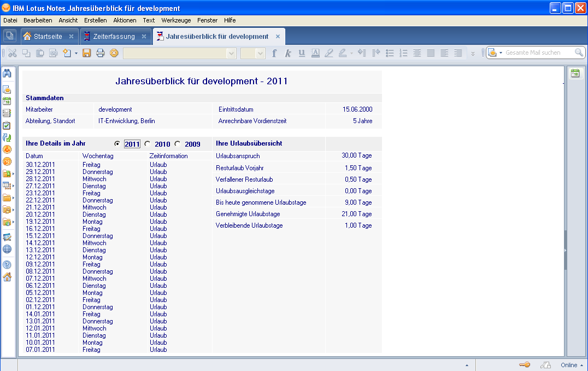The height and width of the screenshot is (371, 588).
Task: Click the open list window-switcher icon left of tabs
Action: click(x=10, y=36)
